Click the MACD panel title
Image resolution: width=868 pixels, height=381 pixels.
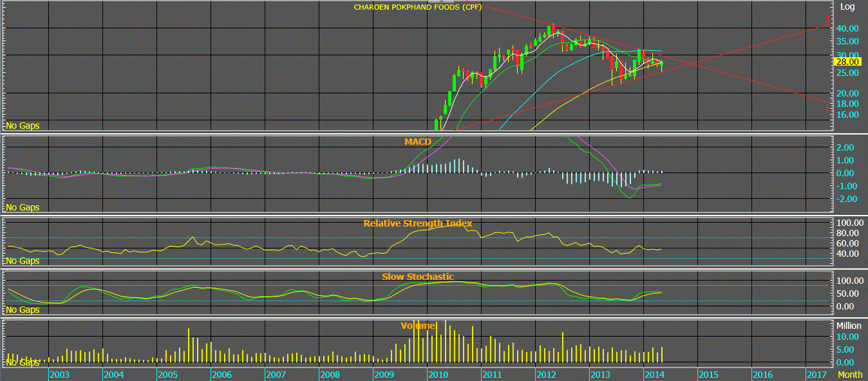point(417,142)
